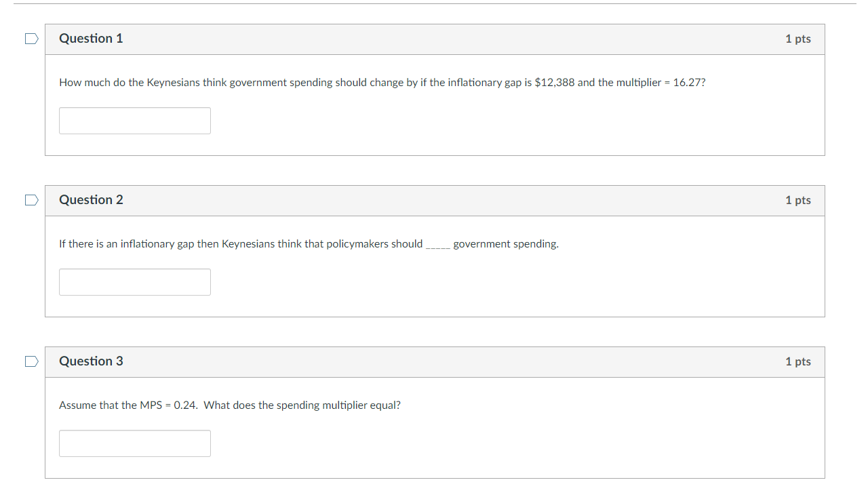Click the answer field for Question 1
This screenshot has height=497, width=868.
(134, 120)
